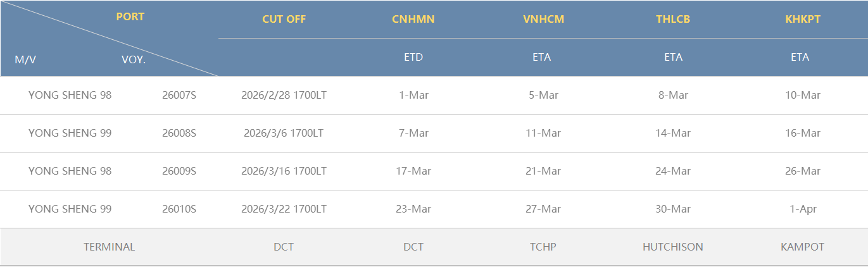This screenshot has height=267, width=868.
Task: Click voyage number 26007S
Action: 179,96
